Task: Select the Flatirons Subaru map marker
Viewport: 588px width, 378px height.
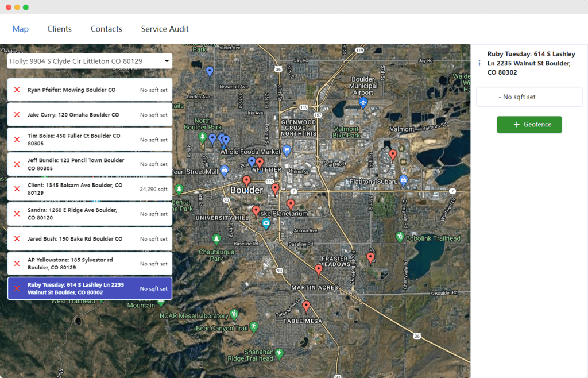Action: pos(404,180)
